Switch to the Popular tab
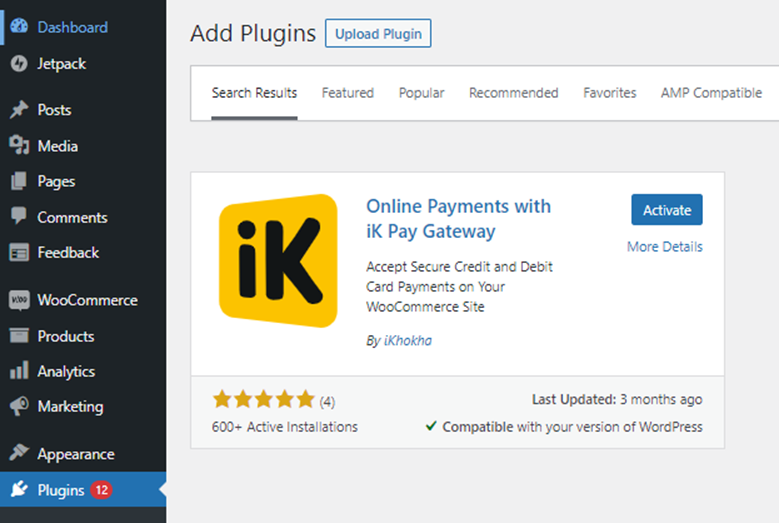This screenshot has height=523, width=779. tap(421, 93)
